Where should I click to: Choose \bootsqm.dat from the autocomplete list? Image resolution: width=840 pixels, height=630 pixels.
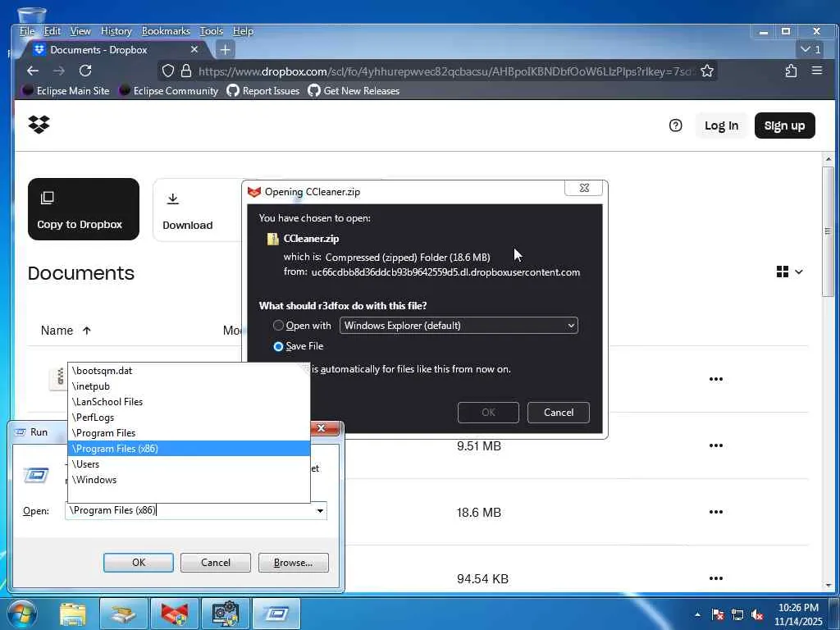coord(189,371)
